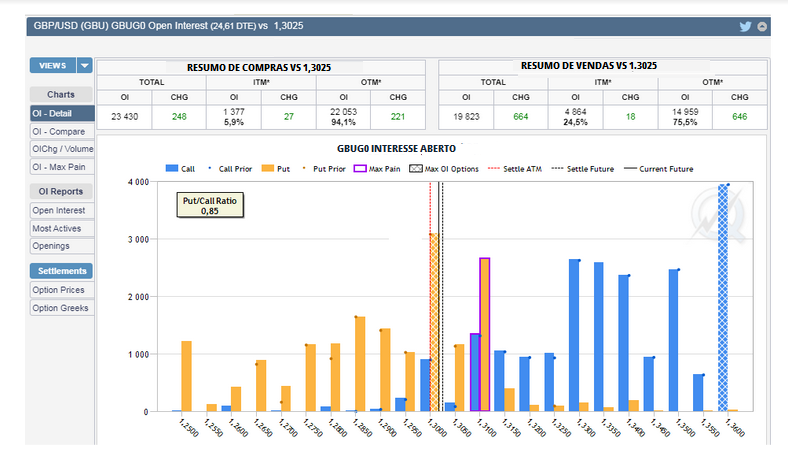Toggle Max Pain legend swatch

360,169
